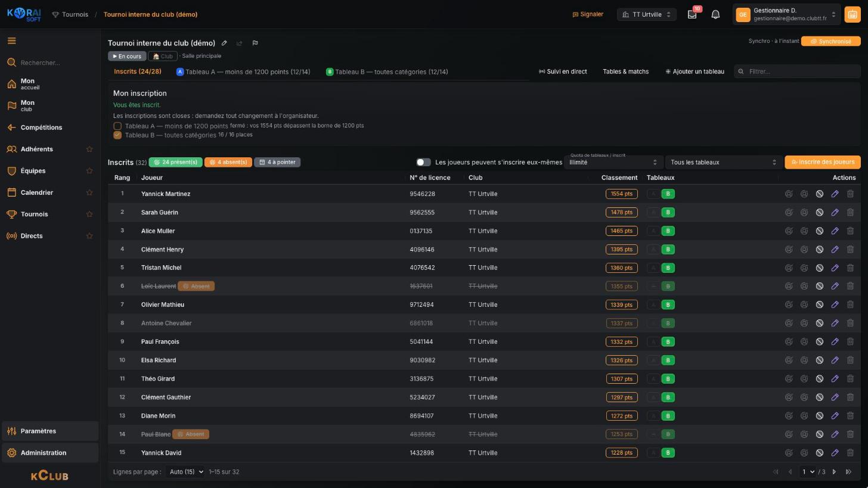Viewport: 868px width, 488px height.
Task: Click the trash icon in Tristan Michel's row
Action: pyautogui.click(x=850, y=268)
